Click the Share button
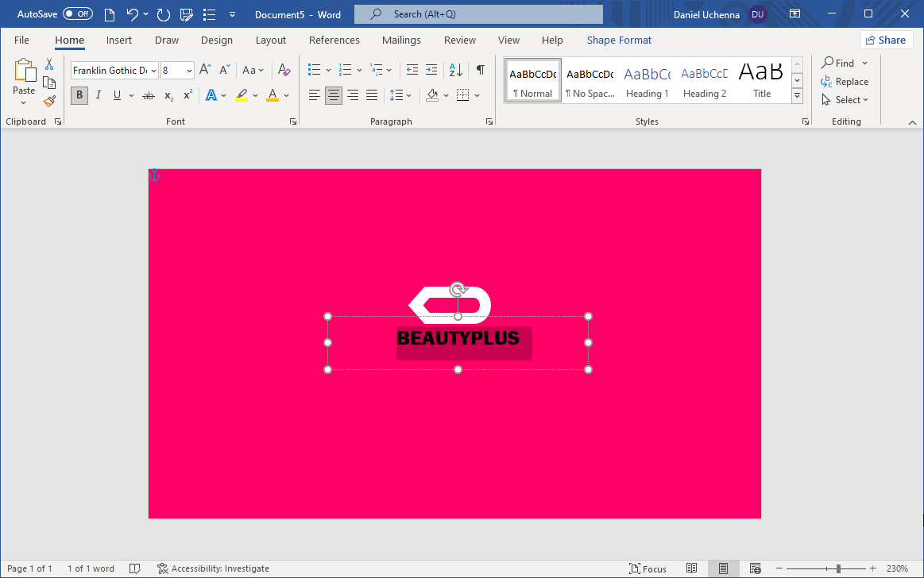Screen dimensions: 924x578 [885, 40]
